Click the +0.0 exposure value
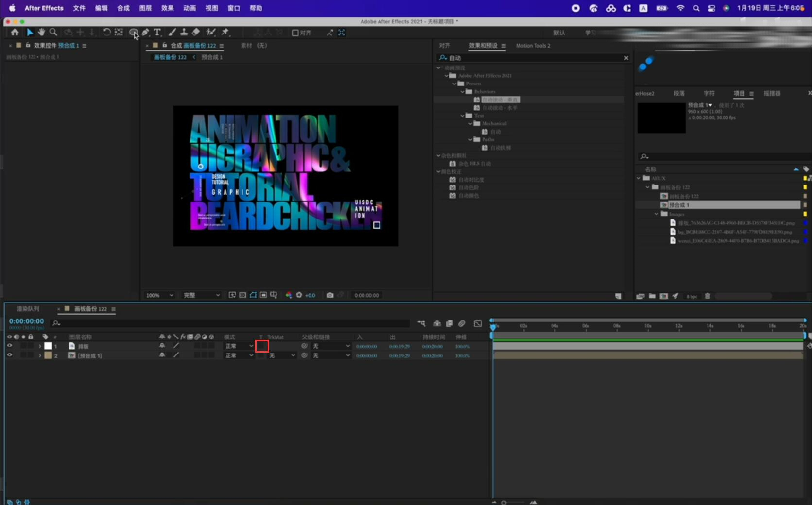The height and width of the screenshot is (505, 812). pyautogui.click(x=310, y=295)
